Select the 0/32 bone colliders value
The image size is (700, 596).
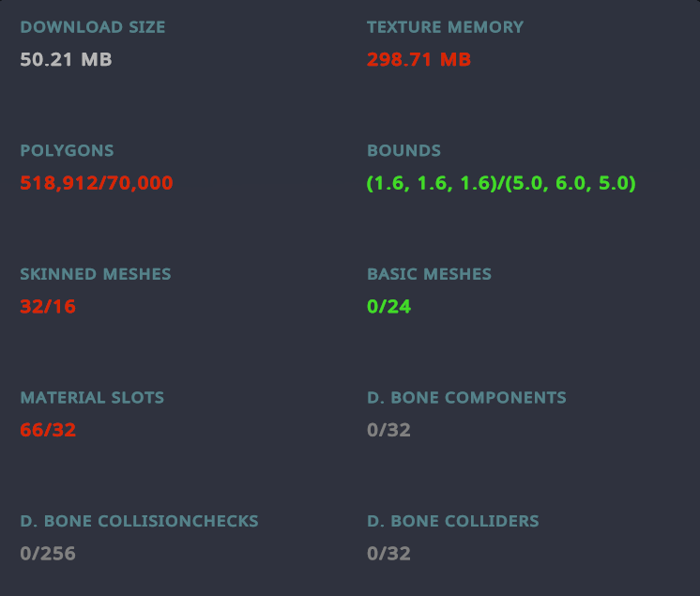tap(388, 554)
